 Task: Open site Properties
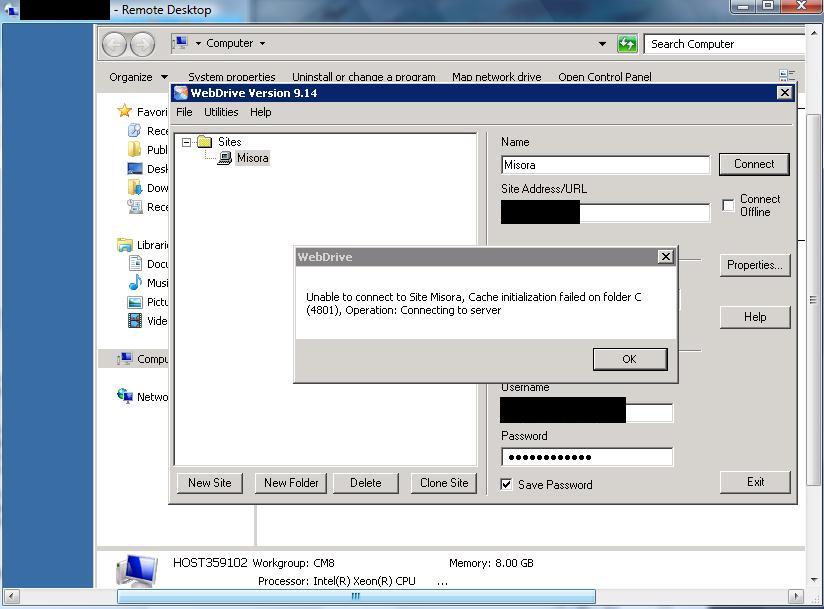point(755,265)
